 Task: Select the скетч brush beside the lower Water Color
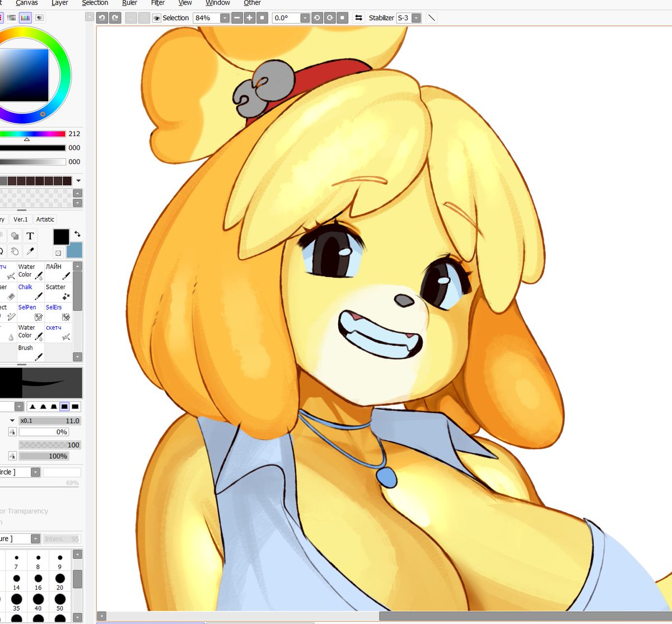pos(58,332)
